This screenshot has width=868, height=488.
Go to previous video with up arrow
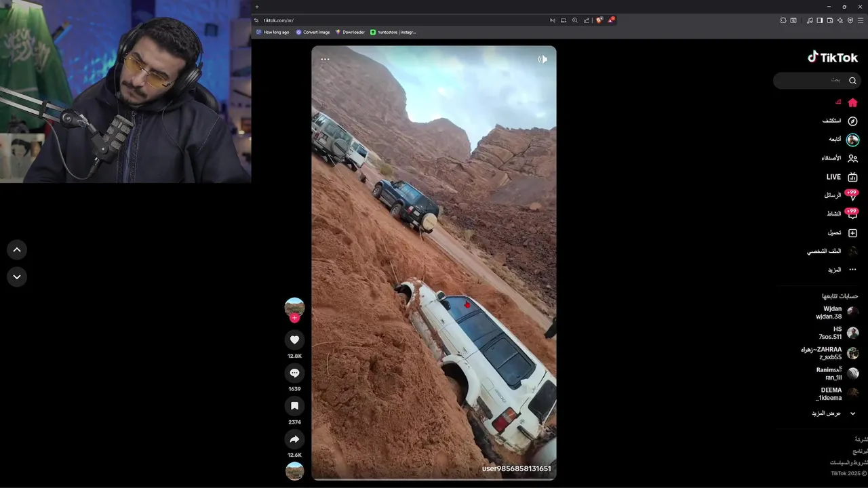pyautogui.click(x=17, y=250)
